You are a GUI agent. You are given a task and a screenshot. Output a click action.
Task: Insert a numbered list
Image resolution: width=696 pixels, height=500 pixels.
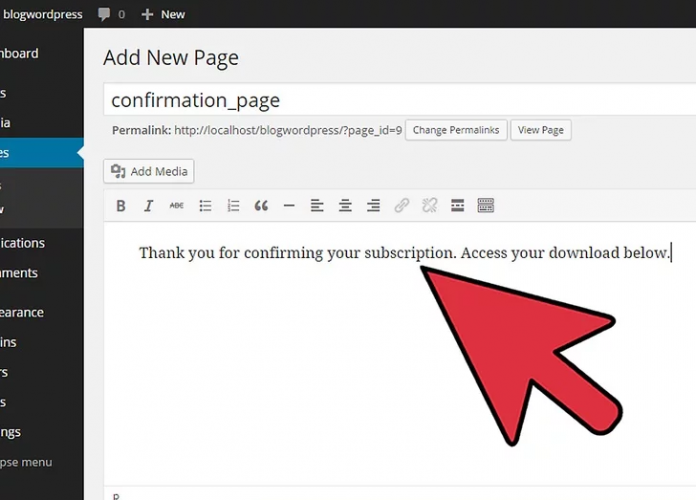pos(233,206)
